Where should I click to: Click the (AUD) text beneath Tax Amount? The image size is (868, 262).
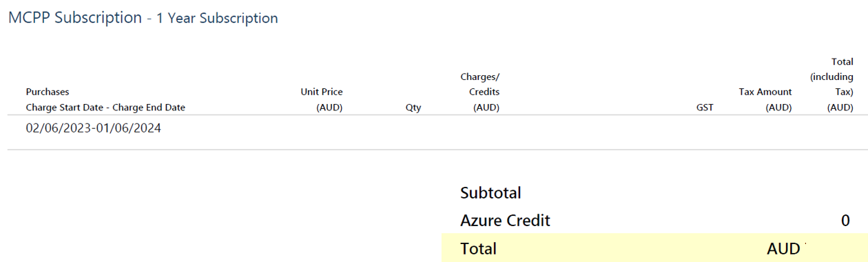(x=778, y=108)
